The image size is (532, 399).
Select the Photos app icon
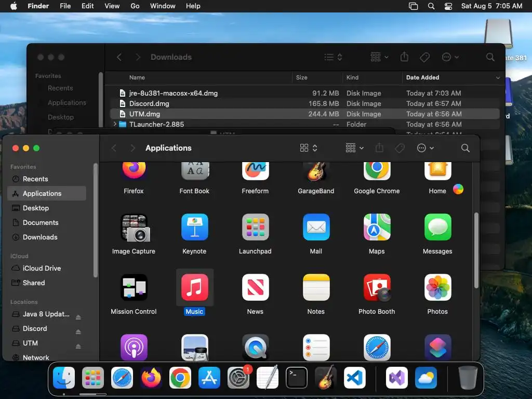(437, 287)
